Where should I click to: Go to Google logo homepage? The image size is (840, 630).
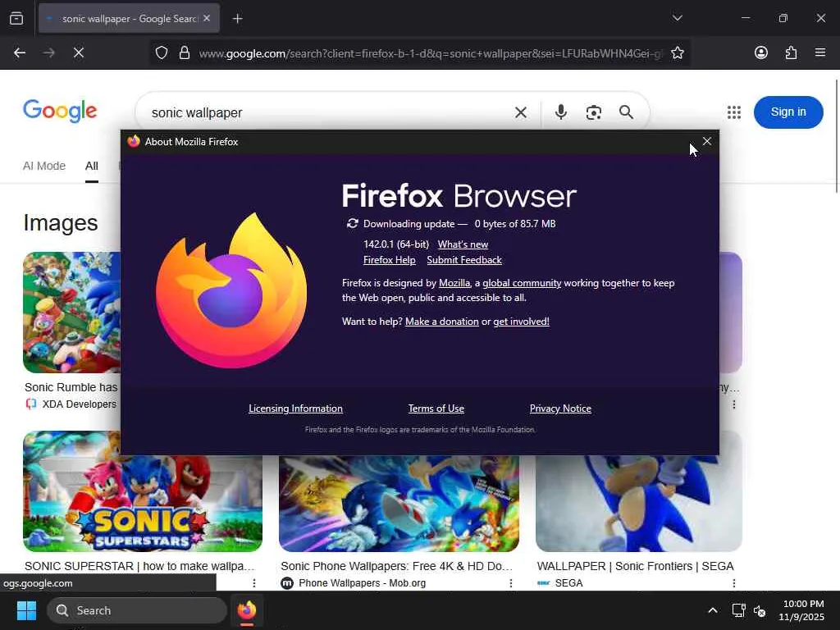60,111
